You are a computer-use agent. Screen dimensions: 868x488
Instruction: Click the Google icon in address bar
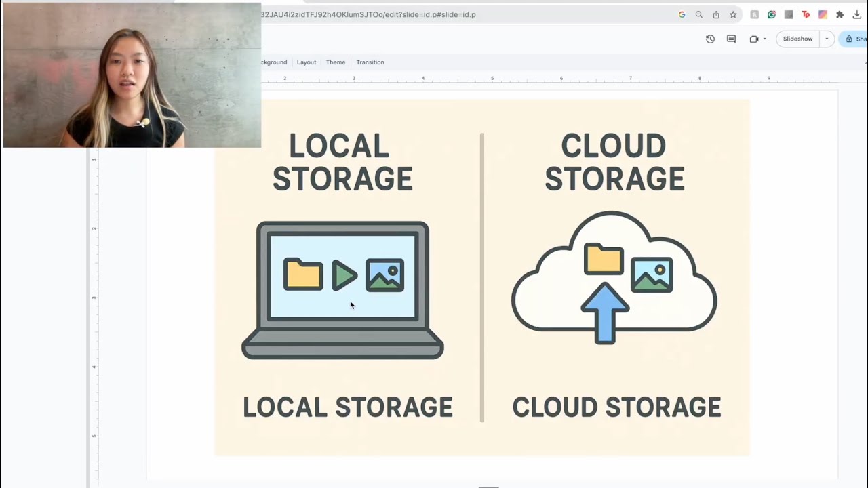point(682,14)
